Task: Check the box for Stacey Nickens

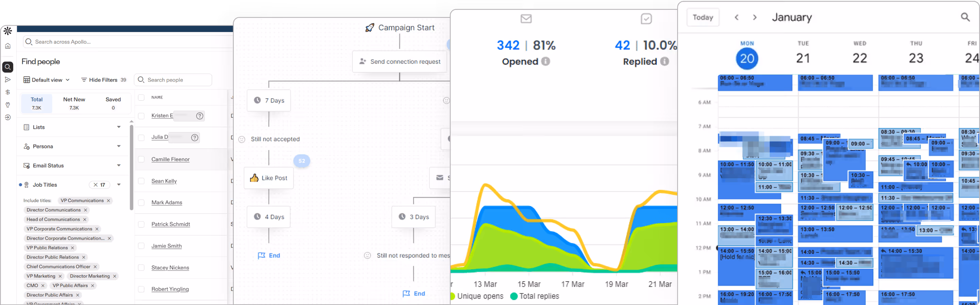Action: (x=141, y=268)
